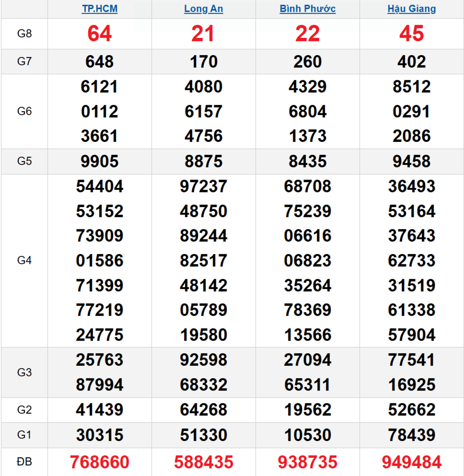The width and height of the screenshot is (464, 476).
Task: Follow the Hậu Giang header link
Action: pyautogui.click(x=411, y=9)
